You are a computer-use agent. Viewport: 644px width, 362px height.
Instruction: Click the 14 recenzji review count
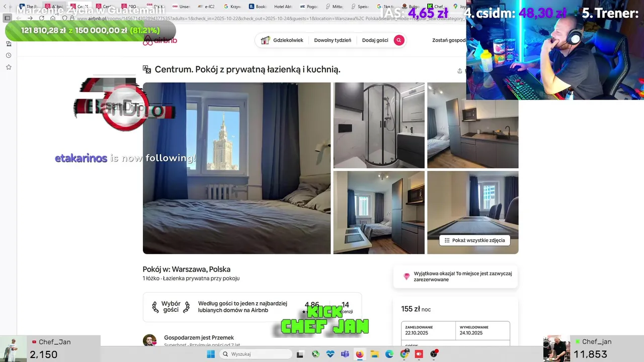346,308
